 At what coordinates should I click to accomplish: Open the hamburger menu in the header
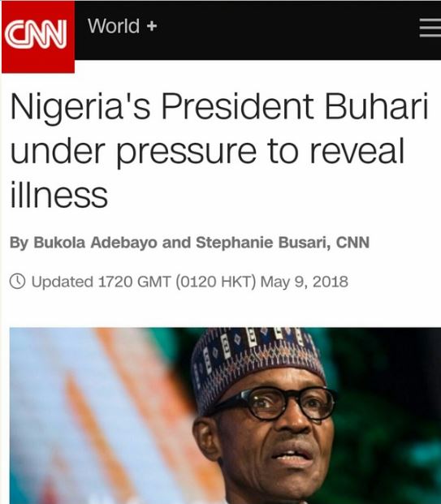pos(430,28)
